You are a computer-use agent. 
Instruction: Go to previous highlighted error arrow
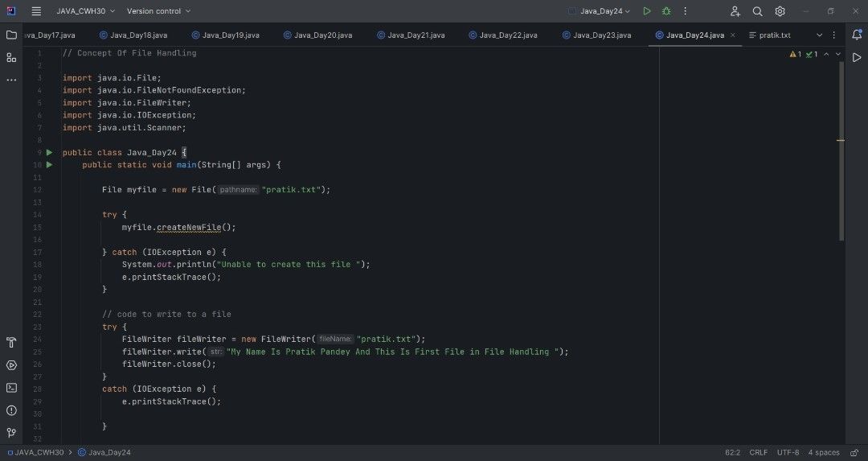[826, 54]
